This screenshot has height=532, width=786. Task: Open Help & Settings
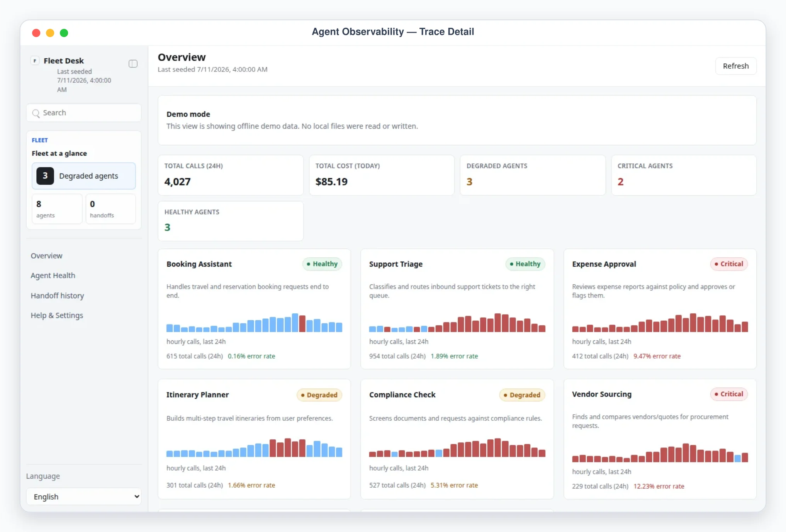point(57,315)
